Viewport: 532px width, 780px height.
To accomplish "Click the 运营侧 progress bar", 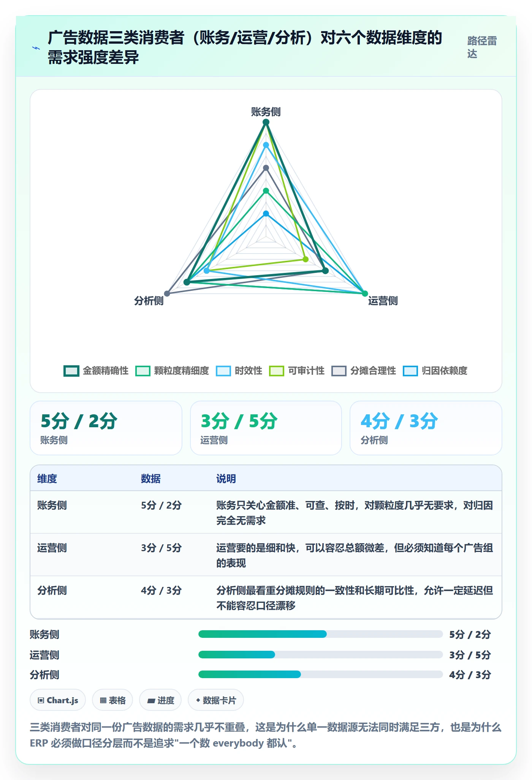I will (x=320, y=655).
